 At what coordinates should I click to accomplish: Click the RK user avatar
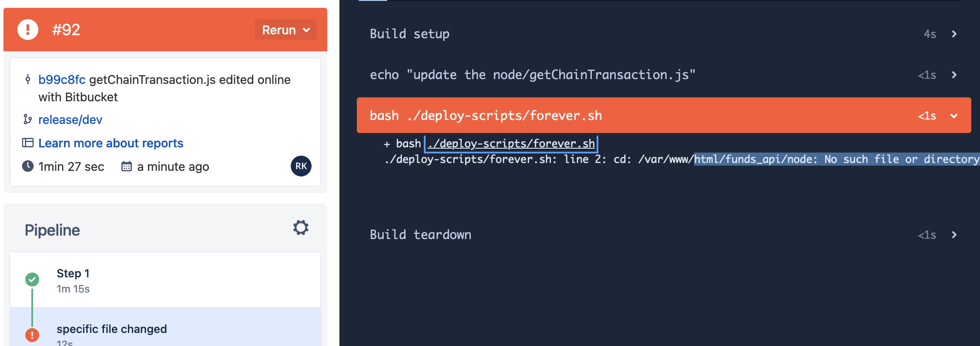click(301, 166)
